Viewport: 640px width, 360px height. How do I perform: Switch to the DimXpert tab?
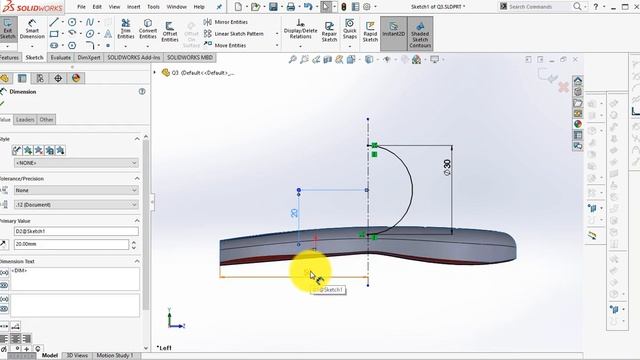pos(89,58)
